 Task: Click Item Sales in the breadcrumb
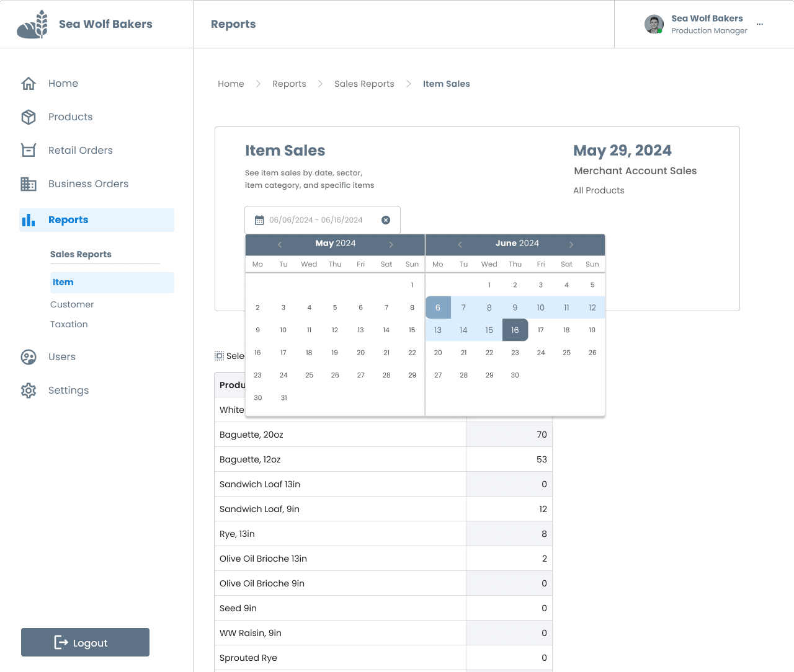(447, 84)
